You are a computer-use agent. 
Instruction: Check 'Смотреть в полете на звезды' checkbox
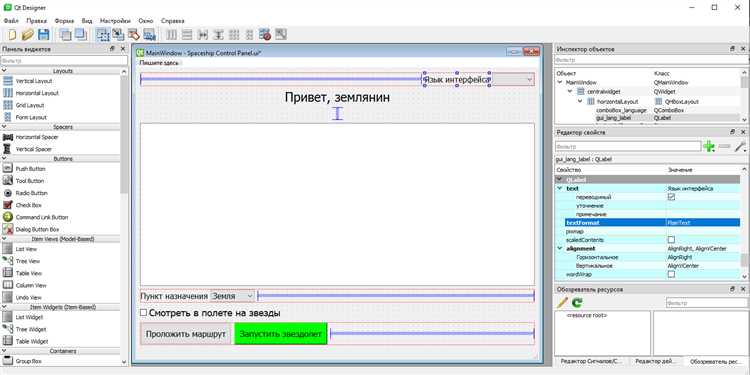pos(143,313)
